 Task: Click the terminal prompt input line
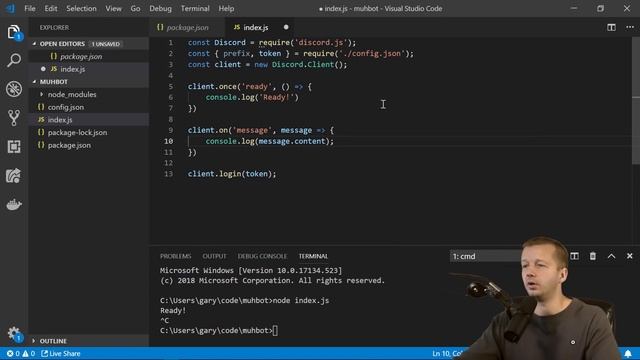tap(219, 331)
